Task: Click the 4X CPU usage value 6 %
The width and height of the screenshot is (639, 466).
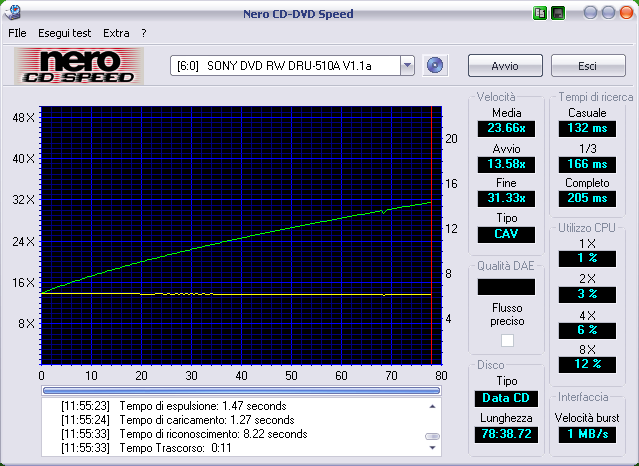Action: (587, 330)
